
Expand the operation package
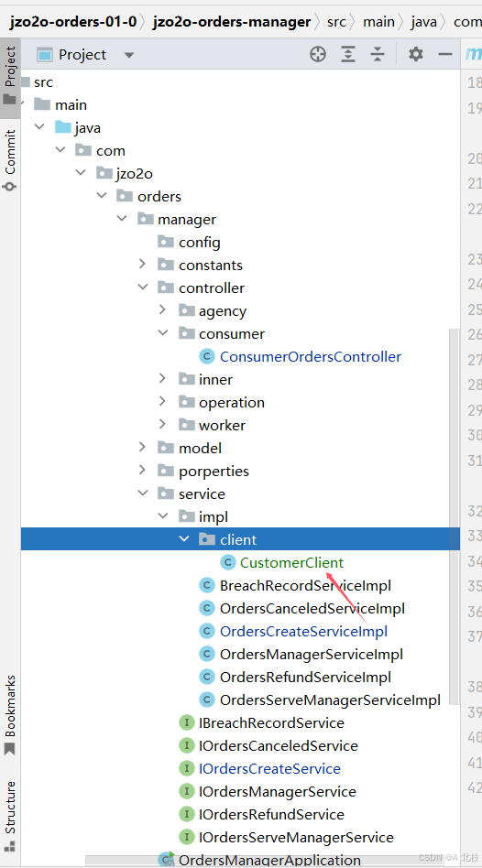coord(163,401)
